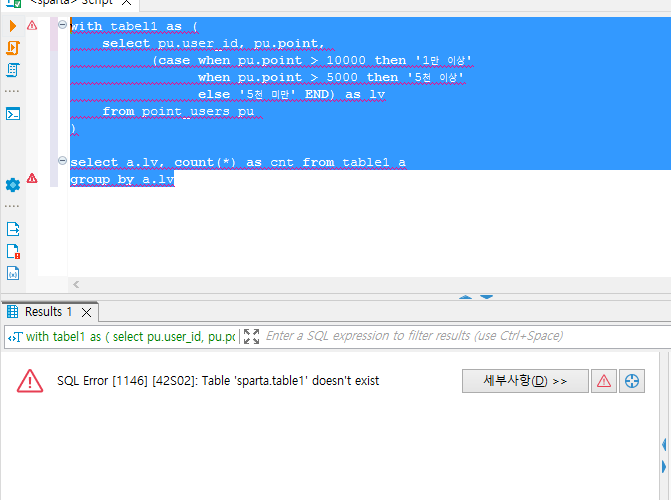This screenshot has width=671, height=500.
Task: Open the file with error marker icon
Action: pos(13,251)
